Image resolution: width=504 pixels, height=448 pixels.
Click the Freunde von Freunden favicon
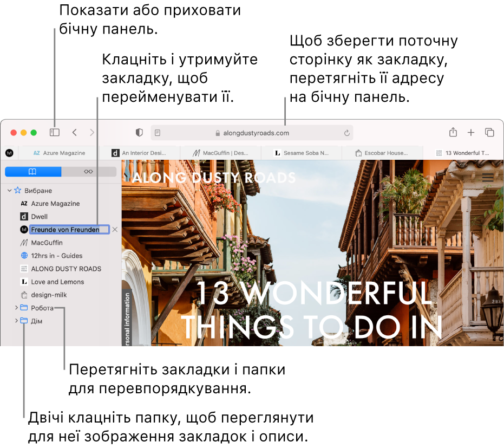pyautogui.click(x=24, y=230)
